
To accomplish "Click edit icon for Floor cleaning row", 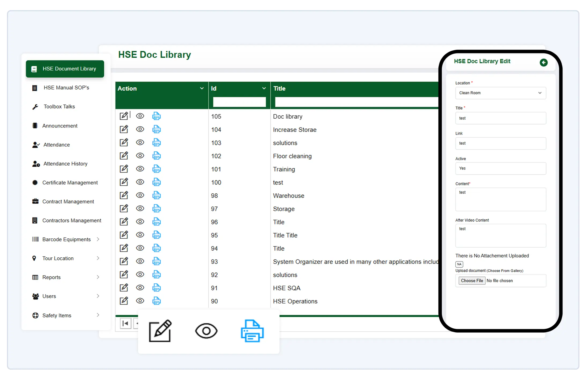I will tap(124, 156).
